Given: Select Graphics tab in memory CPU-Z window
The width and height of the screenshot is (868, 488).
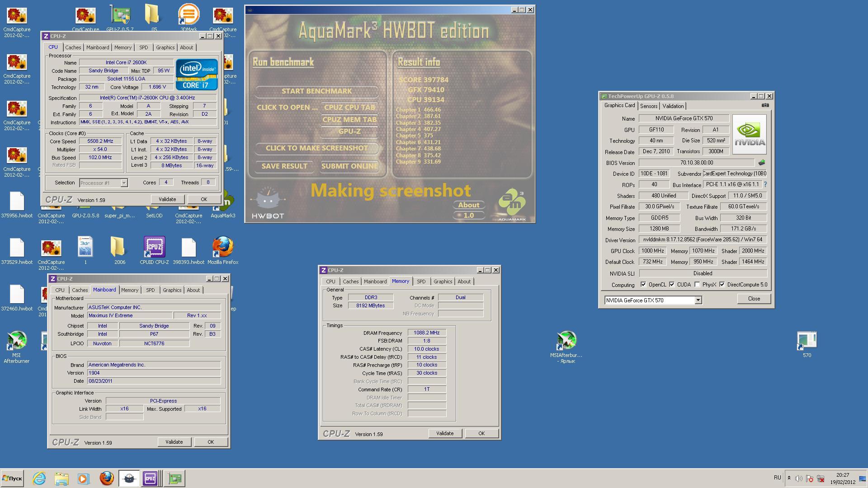Looking at the screenshot, I should click(443, 282).
